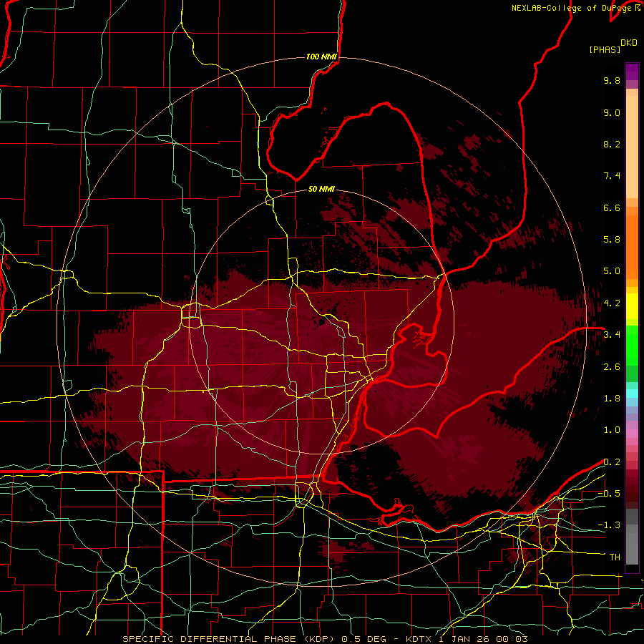644x644 pixels.
Task: Click the 3.4 value on color scale
Action: point(612,335)
